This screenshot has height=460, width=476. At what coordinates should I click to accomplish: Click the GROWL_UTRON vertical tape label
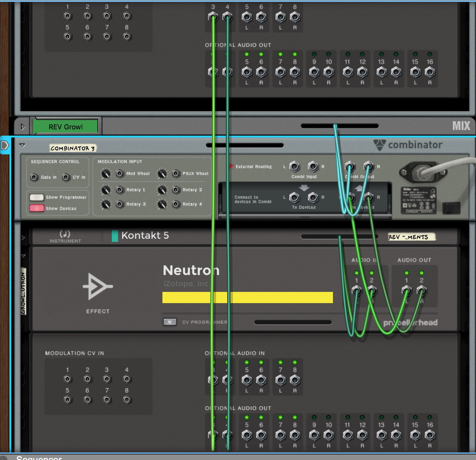[x=23, y=291]
